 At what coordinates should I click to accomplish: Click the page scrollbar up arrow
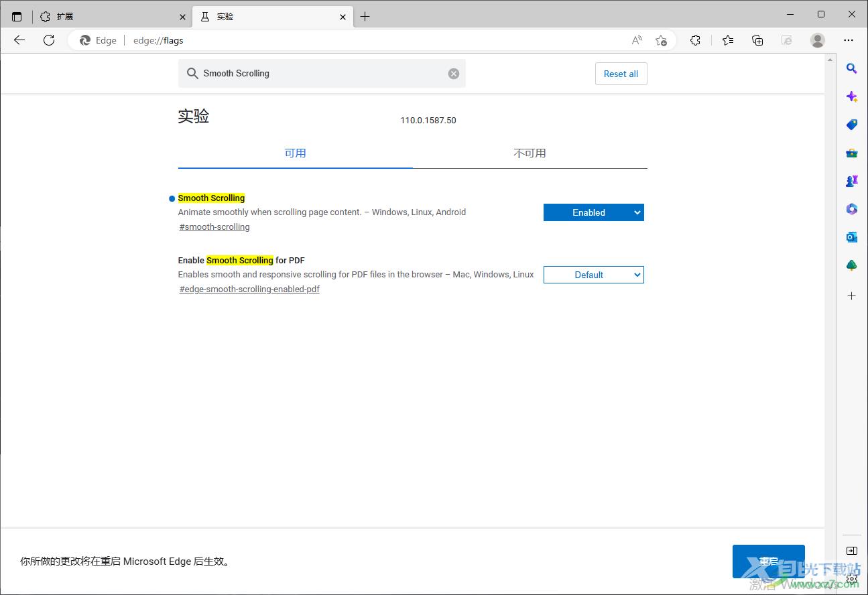click(831, 60)
